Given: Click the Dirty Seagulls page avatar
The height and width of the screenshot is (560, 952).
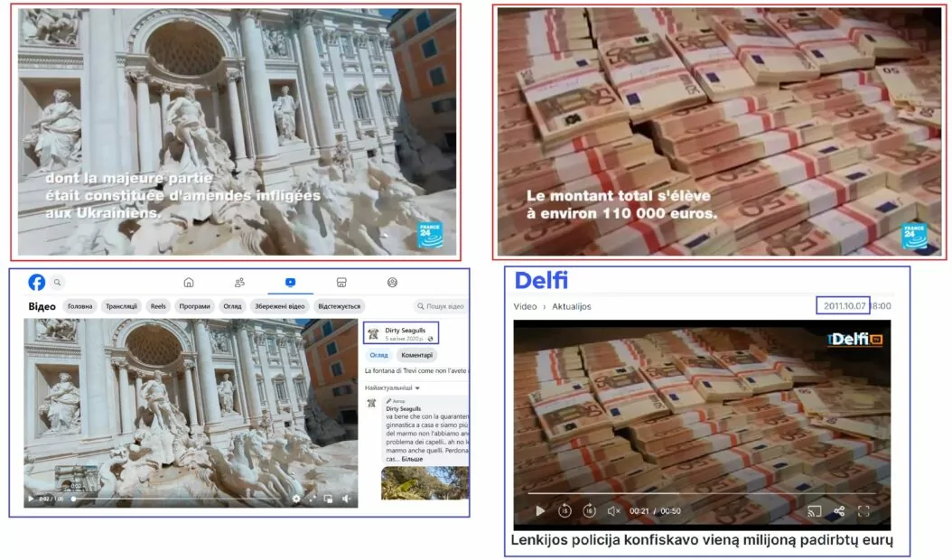Looking at the screenshot, I should click(373, 333).
